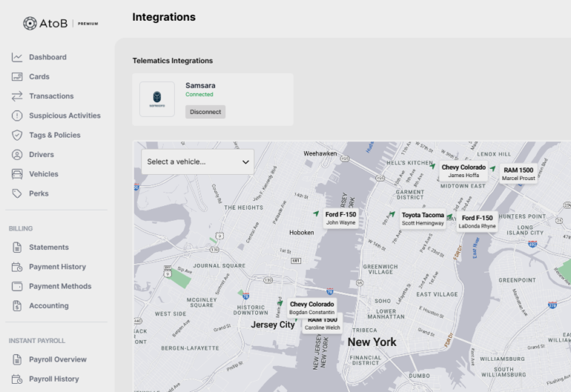Click the AtoB logo icon

click(x=30, y=23)
